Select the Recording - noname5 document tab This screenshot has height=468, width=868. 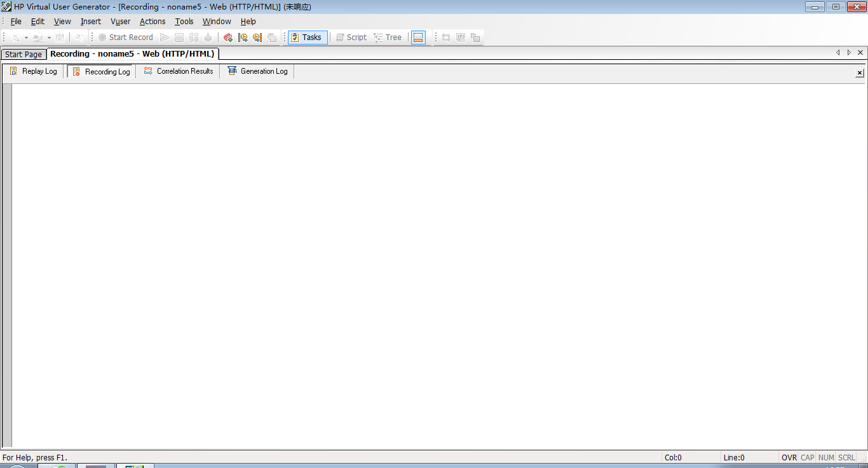(x=133, y=54)
